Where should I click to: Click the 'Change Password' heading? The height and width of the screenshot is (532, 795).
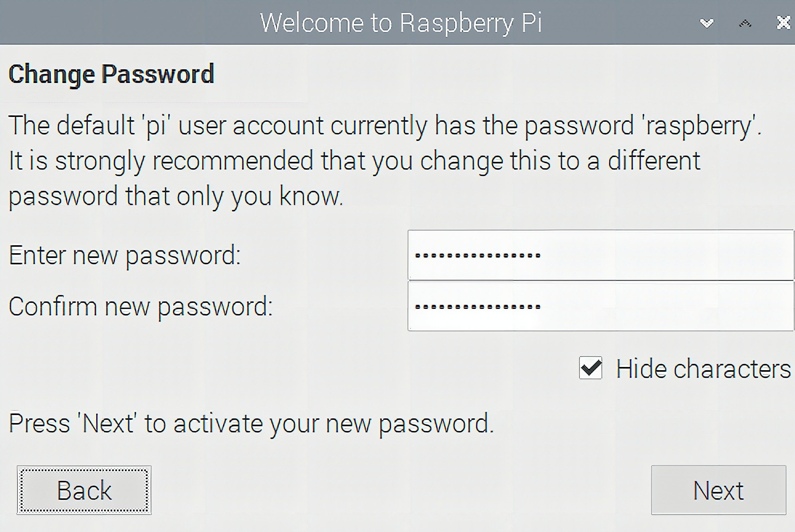(111, 74)
